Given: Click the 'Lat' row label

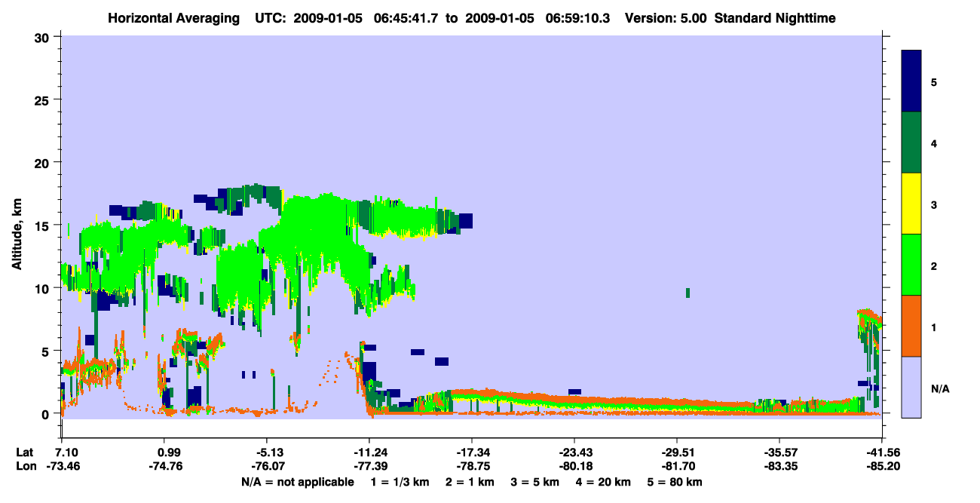Looking at the screenshot, I should tap(25, 452).
